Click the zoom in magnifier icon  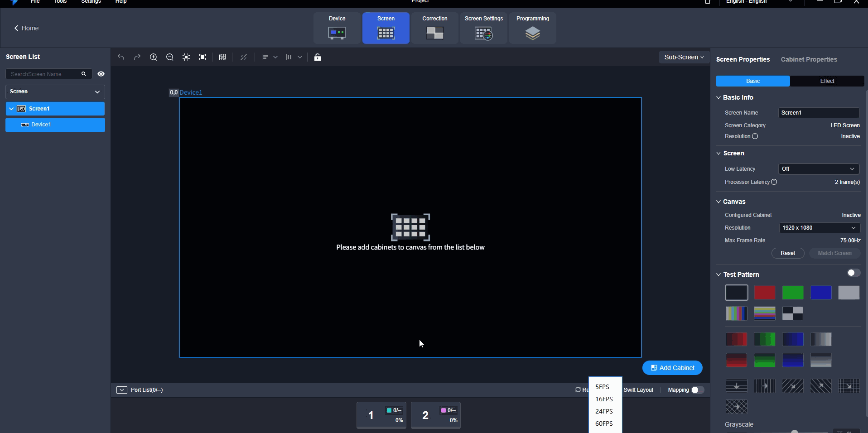point(154,57)
